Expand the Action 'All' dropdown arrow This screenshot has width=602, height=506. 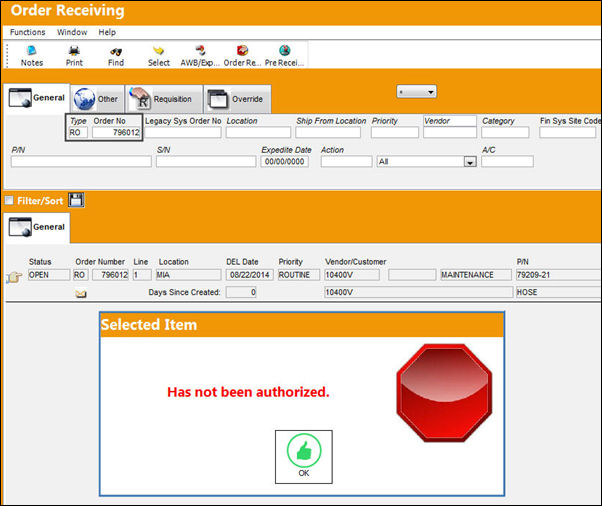(470, 162)
